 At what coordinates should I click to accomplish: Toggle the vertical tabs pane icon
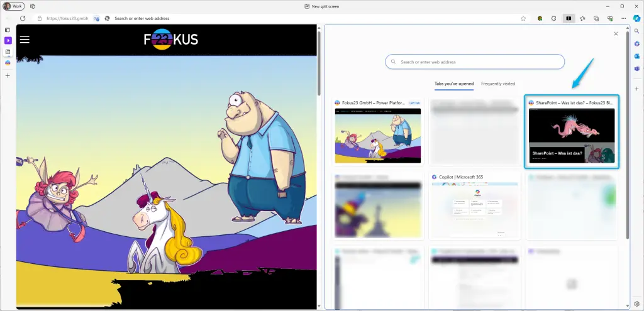pyautogui.click(x=8, y=30)
